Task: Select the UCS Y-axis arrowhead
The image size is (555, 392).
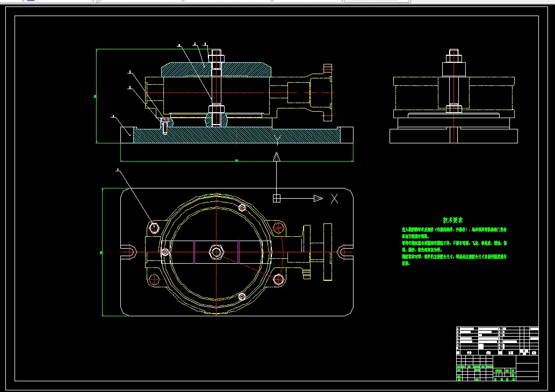Action: point(277,157)
